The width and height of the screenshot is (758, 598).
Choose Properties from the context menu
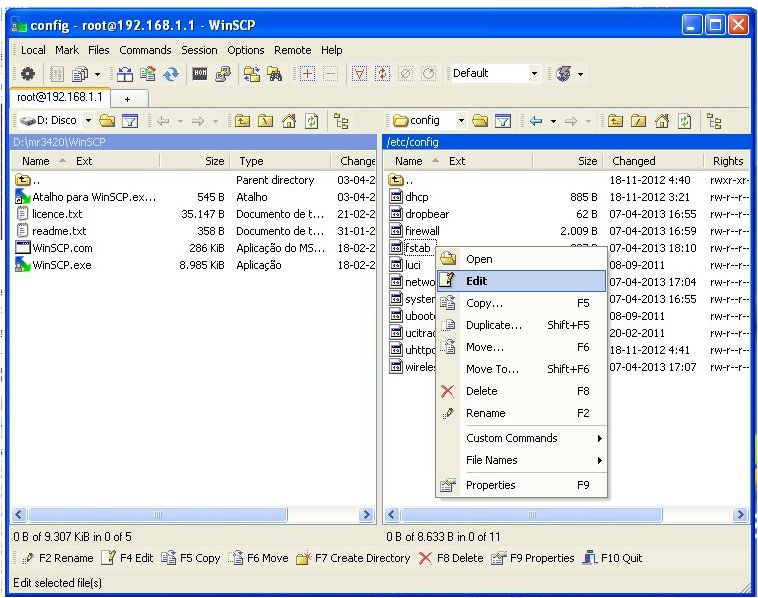tap(490, 485)
